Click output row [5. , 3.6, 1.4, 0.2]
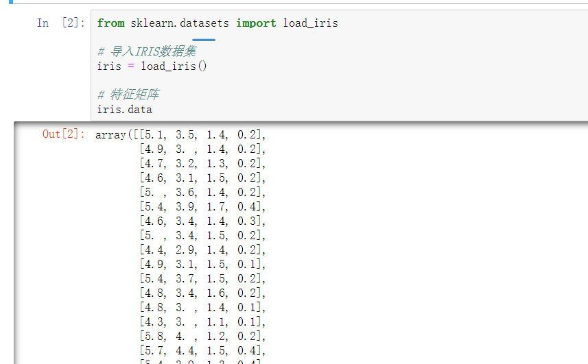The width and height of the screenshot is (588, 364). 202,193
